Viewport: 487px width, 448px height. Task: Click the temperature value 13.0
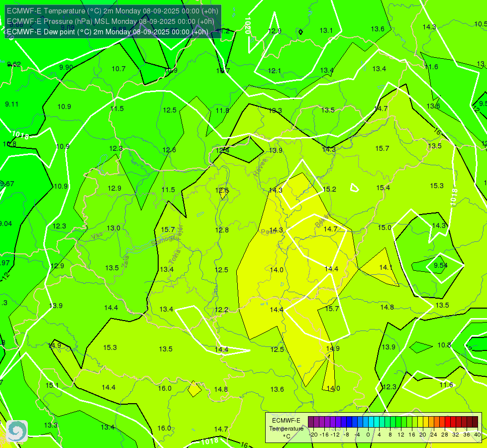[113, 228]
